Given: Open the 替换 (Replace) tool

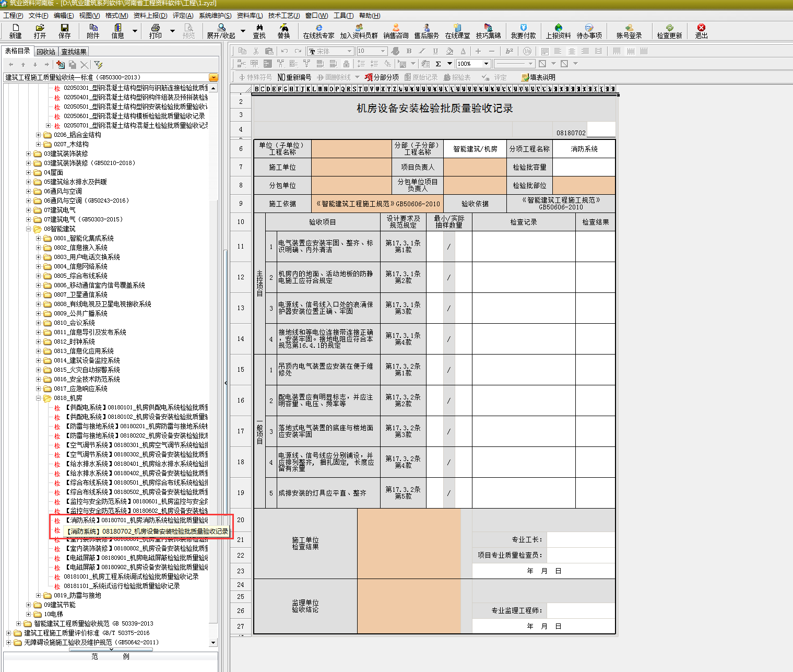Looking at the screenshot, I should point(284,31).
